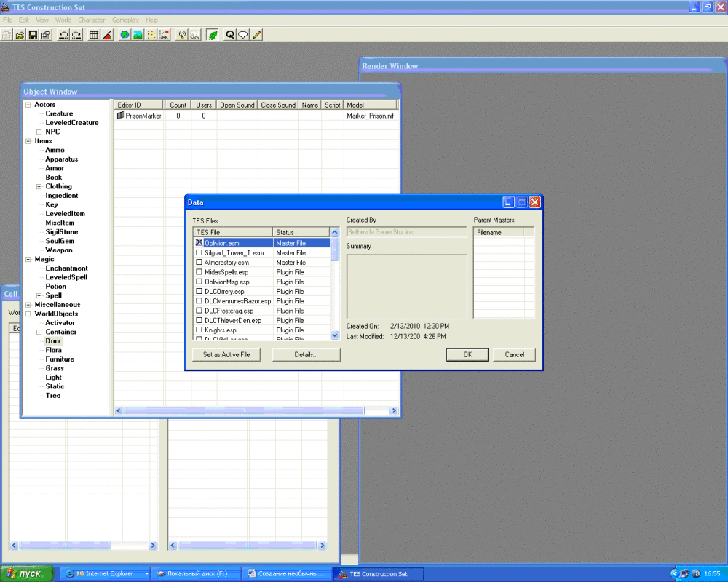Check the DLCThievesDen.esp checkbox

tap(199, 320)
